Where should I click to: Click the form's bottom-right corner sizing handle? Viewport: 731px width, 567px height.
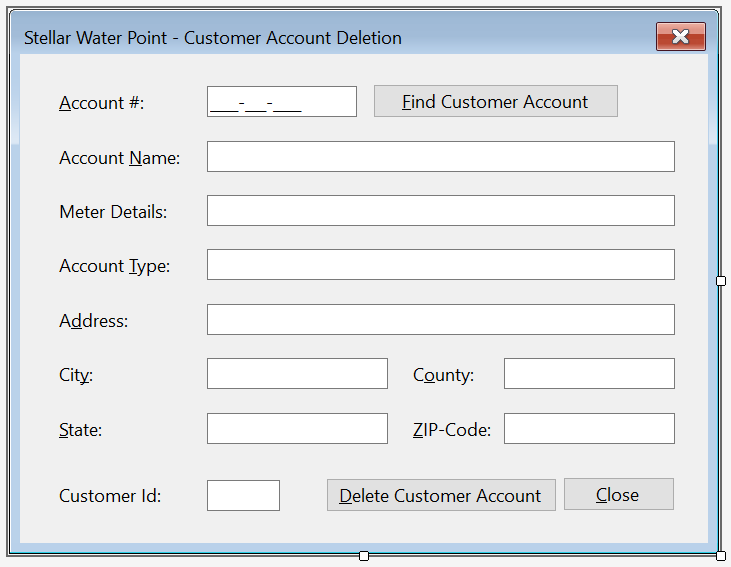(721, 556)
